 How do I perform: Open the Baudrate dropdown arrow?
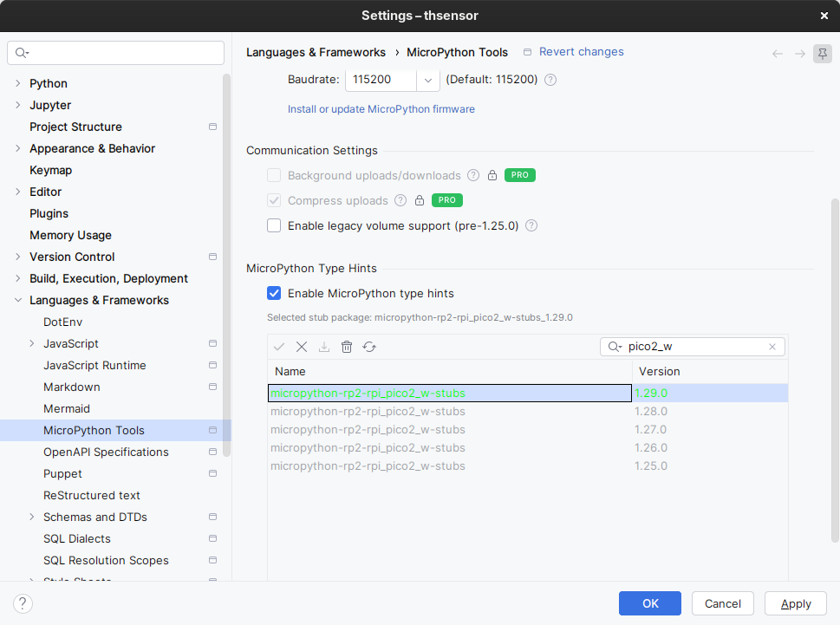pos(428,81)
